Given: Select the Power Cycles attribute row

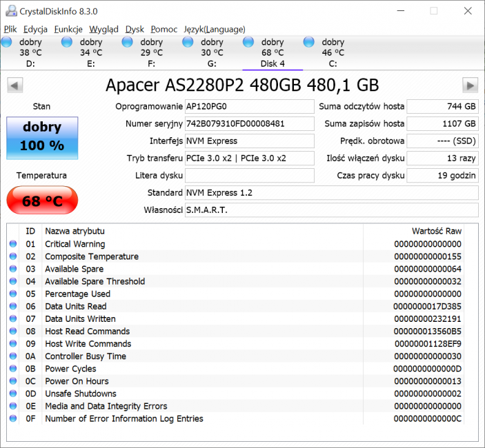Looking at the screenshot, I should pyautogui.click(x=235, y=369).
